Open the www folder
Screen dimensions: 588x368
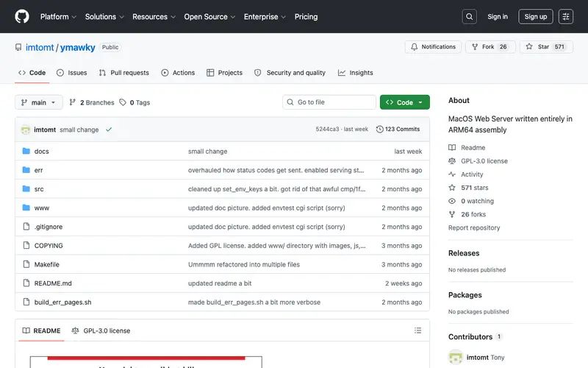42,208
